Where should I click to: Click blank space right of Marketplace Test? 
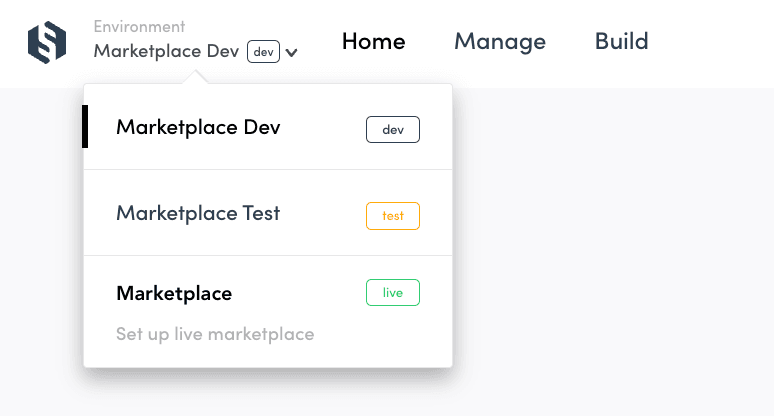[x=322, y=214]
